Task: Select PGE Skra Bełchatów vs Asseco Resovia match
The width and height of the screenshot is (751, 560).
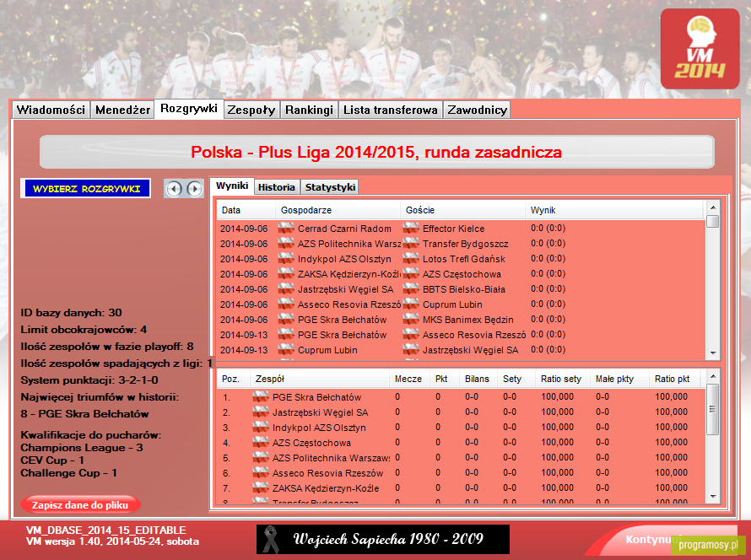Action: [462, 335]
